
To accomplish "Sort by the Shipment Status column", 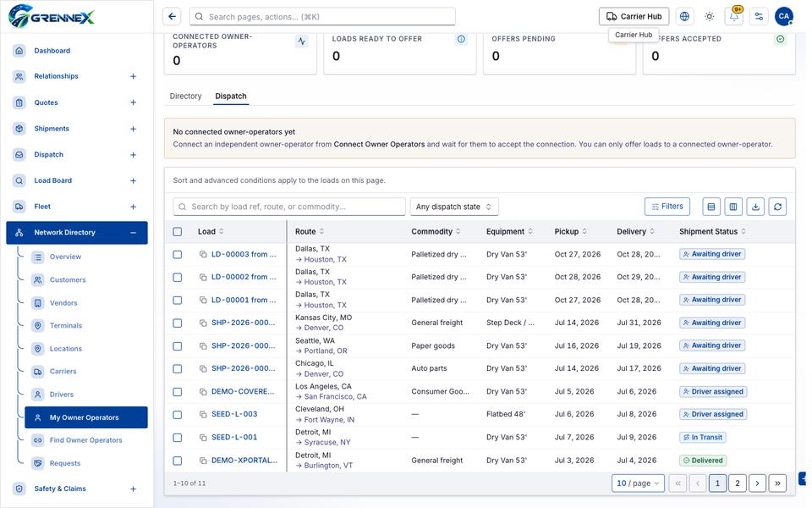I will tap(712, 232).
